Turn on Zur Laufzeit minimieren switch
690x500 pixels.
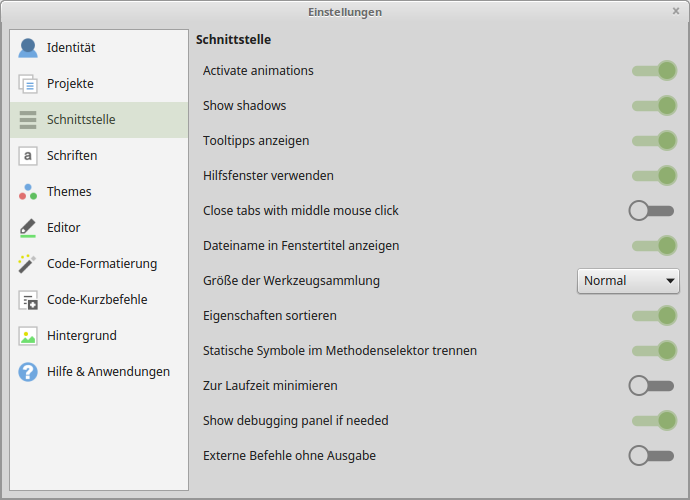(x=652, y=386)
